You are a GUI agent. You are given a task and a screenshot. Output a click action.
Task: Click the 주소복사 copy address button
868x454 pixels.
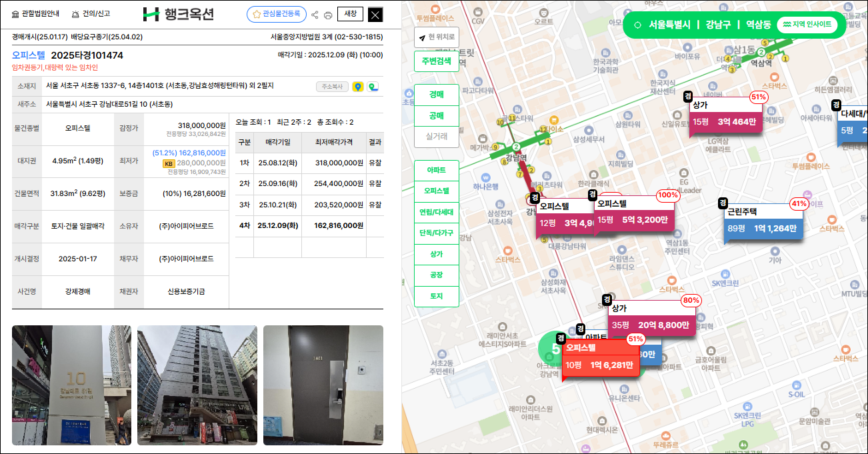coord(332,87)
